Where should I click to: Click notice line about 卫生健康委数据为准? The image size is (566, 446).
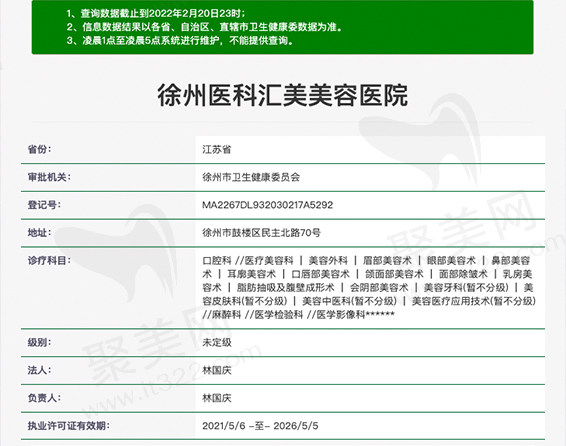point(204,27)
